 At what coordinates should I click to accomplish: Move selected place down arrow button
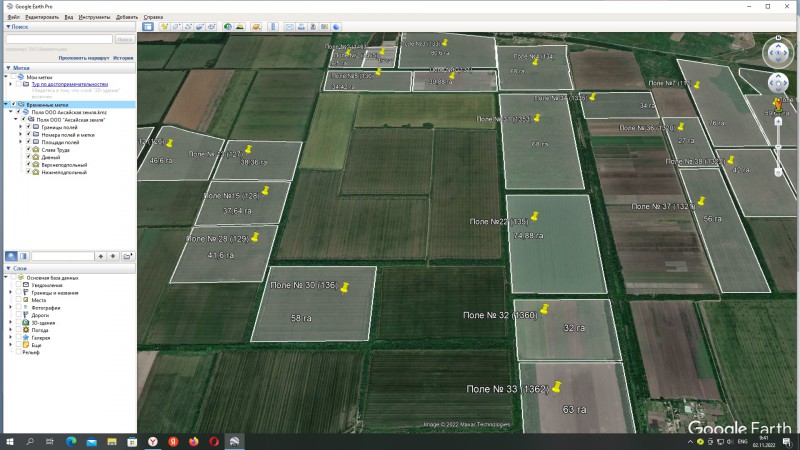113,256
